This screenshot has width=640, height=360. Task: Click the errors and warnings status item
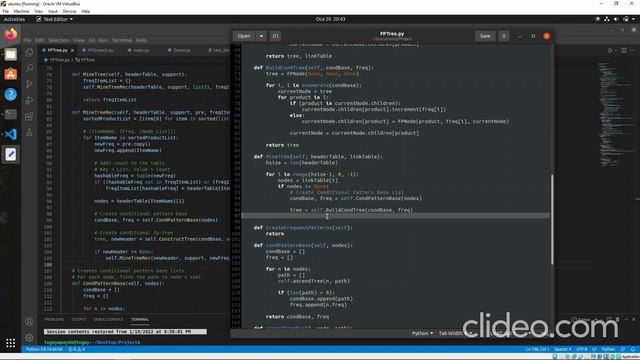(x=76, y=349)
